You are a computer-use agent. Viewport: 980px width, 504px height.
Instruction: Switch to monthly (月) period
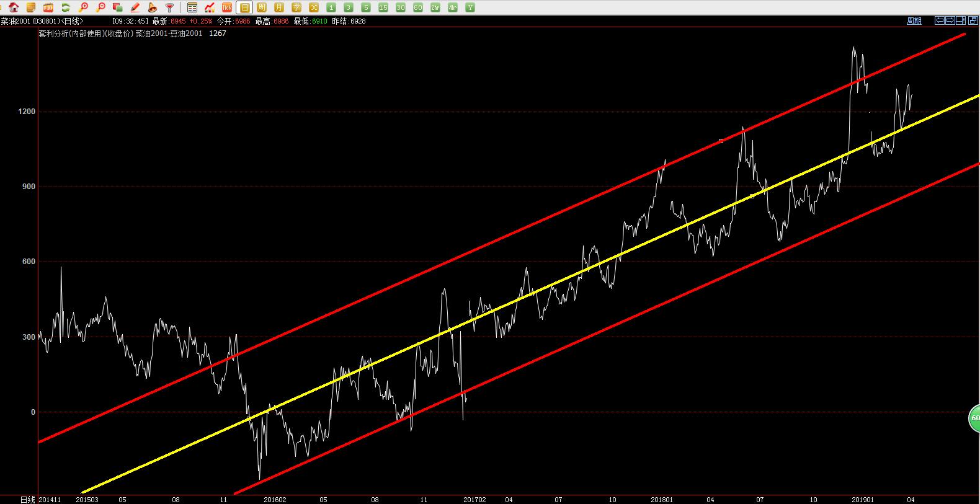click(x=279, y=7)
